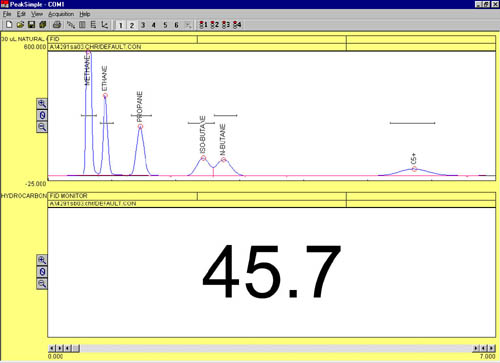Screen dimensions: 500x363
Task: Toggle channel 2 display button
Action: [132, 25]
